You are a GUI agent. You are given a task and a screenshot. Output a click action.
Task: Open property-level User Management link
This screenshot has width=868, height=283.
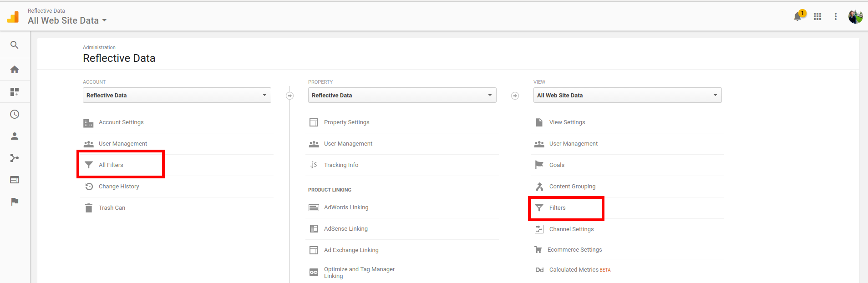point(348,144)
